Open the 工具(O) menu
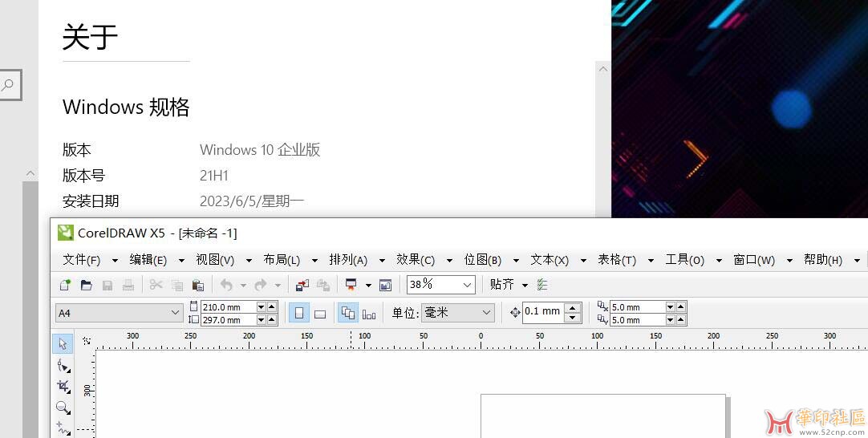Image resolution: width=868 pixels, height=438 pixels. click(x=685, y=260)
